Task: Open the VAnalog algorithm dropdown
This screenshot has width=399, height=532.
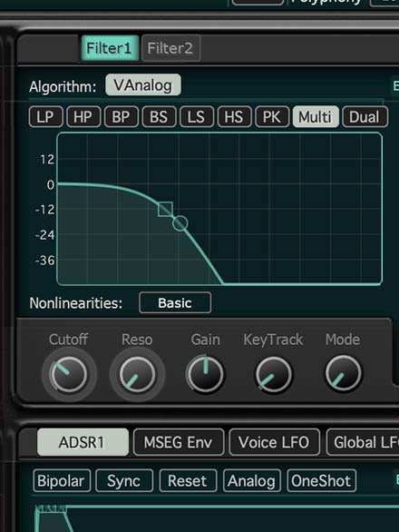Action: 143,84
